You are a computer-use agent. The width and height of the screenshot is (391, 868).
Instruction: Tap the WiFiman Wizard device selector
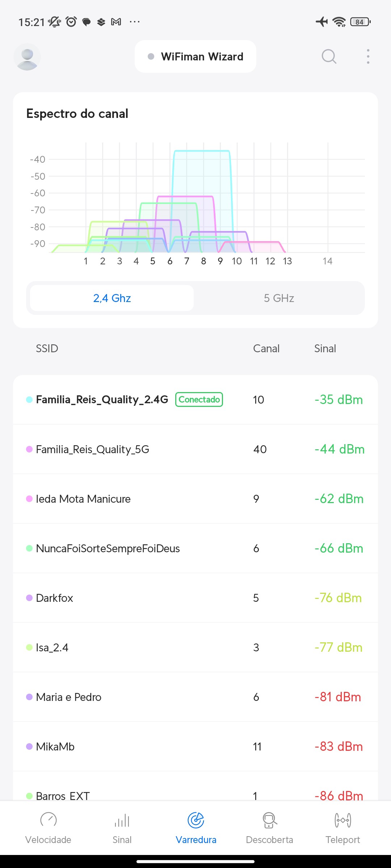(195, 57)
